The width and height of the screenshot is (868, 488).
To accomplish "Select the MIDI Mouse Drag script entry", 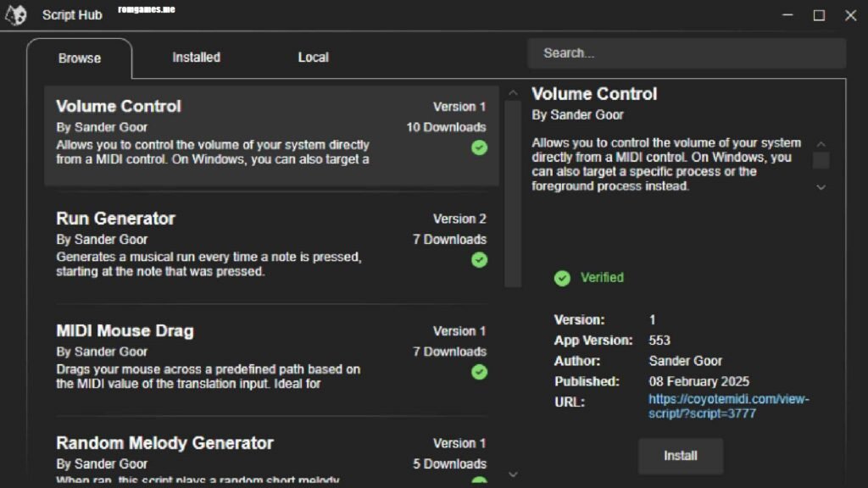I will pyautogui.click(x=271, y=359).
